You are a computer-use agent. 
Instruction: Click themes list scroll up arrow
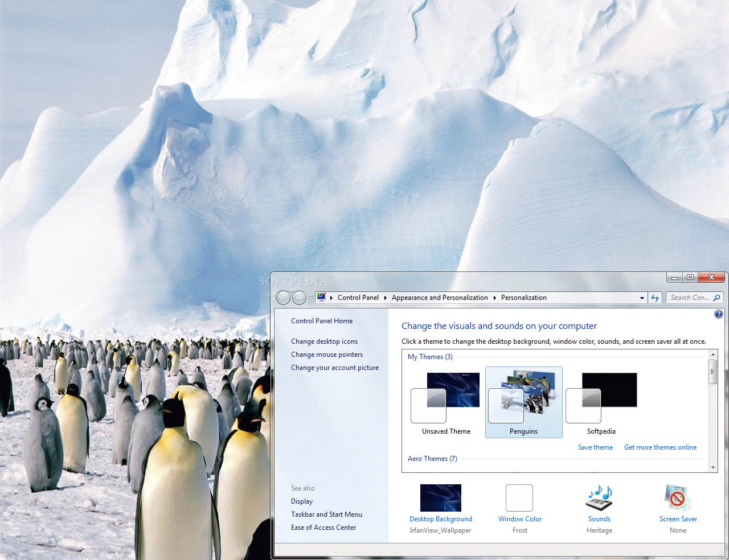pos(712,355)
